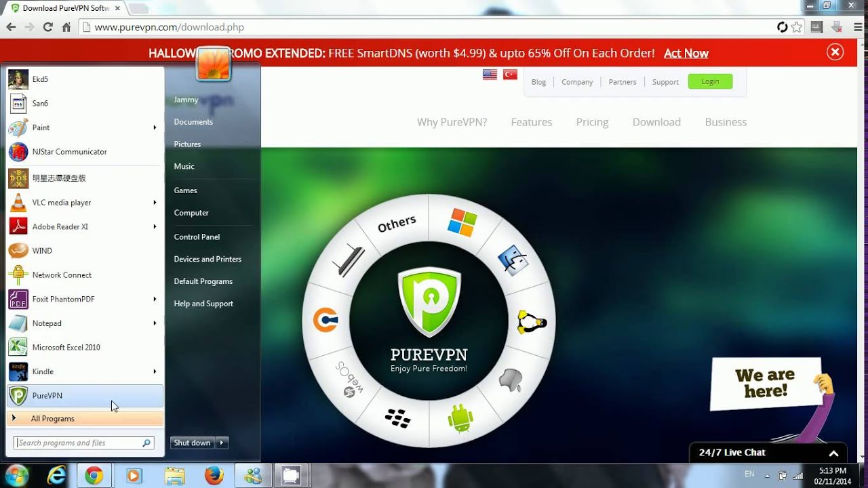This screenshot has width=868, height=488.
Task: Launch Network Connect from Start menu
Action: pyautogui.click(x=85, y=275)
